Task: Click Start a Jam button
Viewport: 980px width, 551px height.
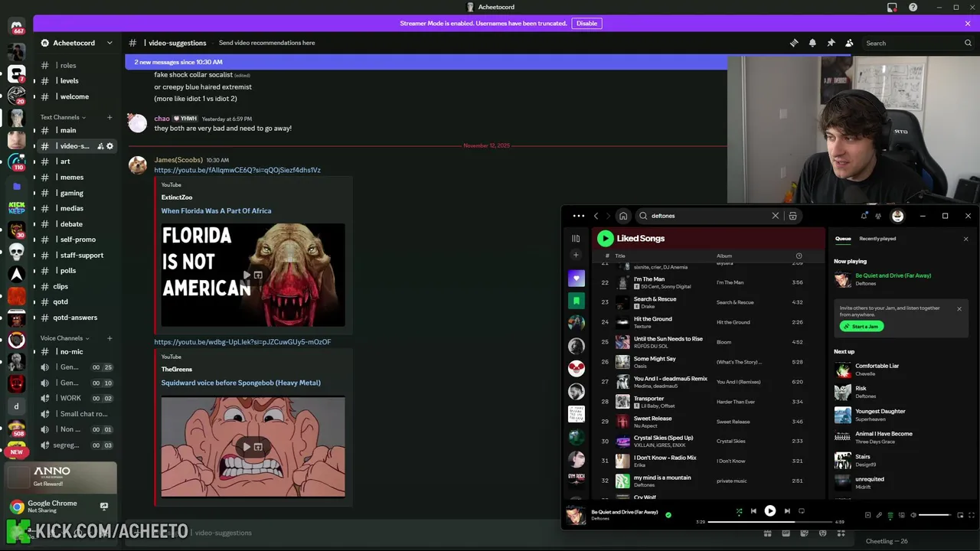Action: pos(862,326)
